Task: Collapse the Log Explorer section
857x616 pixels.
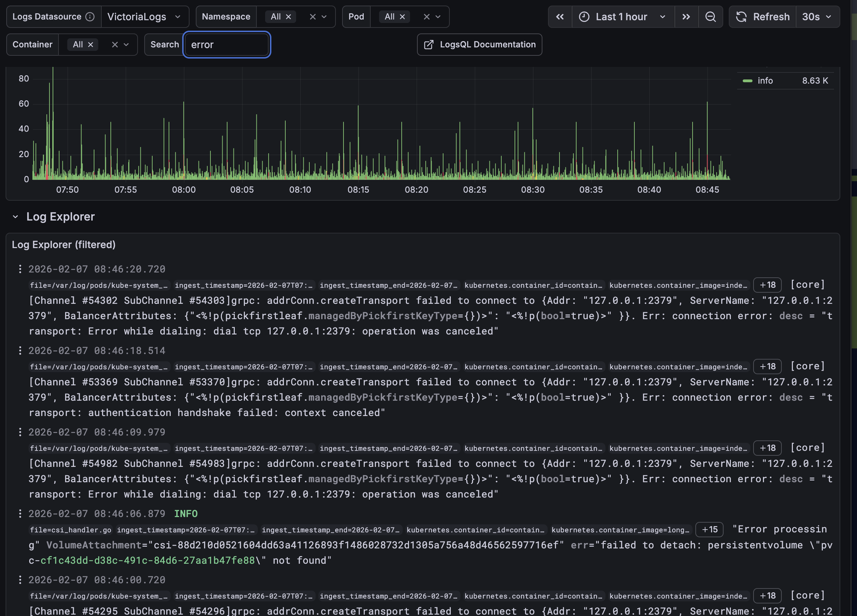Action: tap(15, 217)
